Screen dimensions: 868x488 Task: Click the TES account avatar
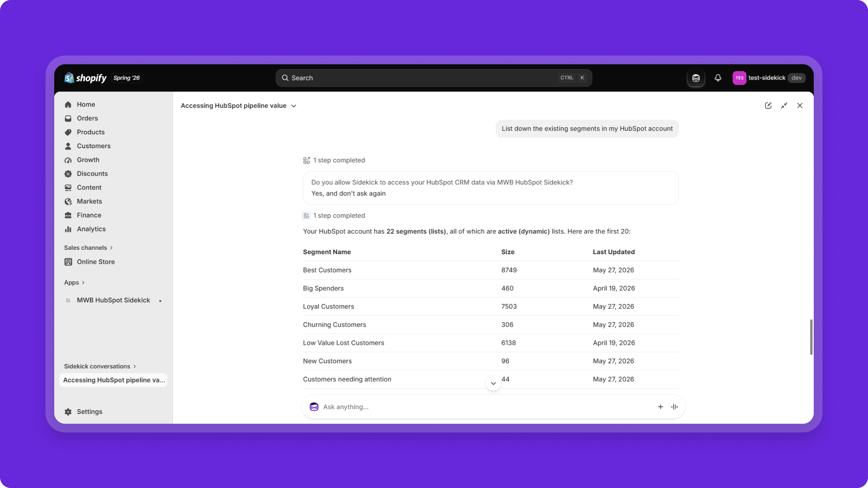739,78
